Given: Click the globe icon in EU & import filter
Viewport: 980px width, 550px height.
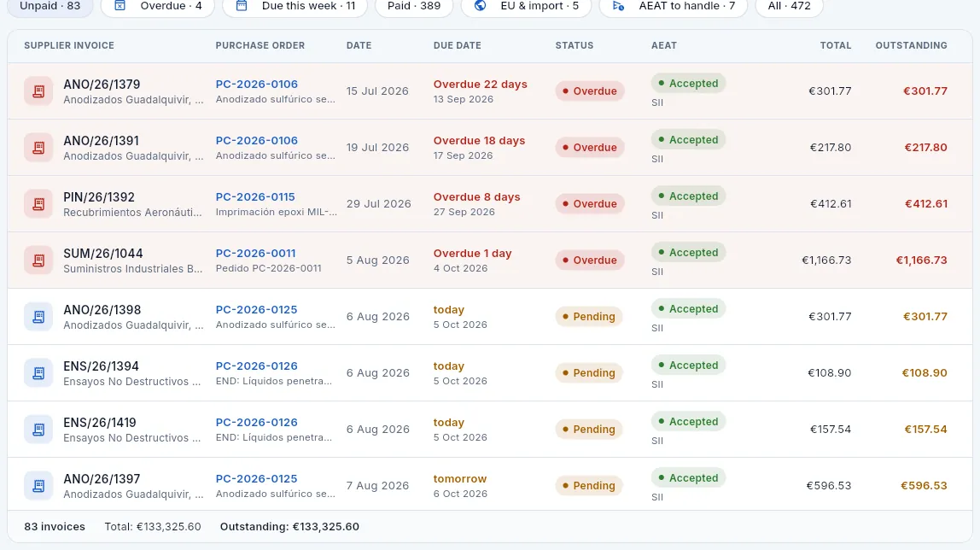Looking at the screenshot, I should (x=480, y=6).
